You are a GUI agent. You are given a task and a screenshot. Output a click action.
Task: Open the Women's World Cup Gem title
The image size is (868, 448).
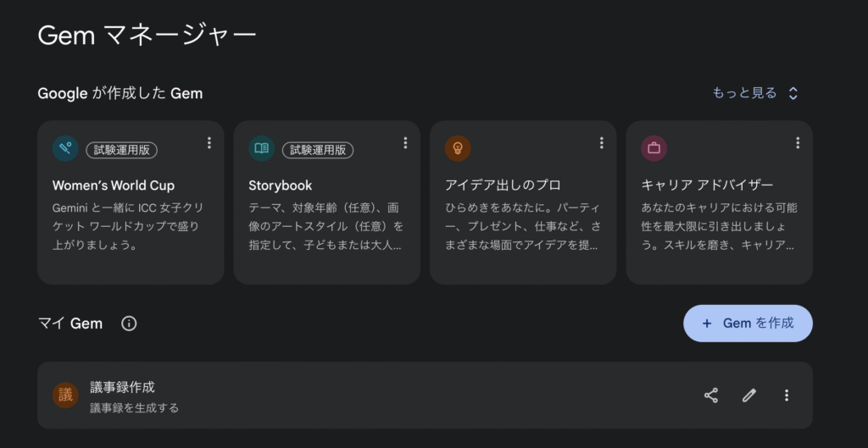pyautogui.click(x=114, y=185)
